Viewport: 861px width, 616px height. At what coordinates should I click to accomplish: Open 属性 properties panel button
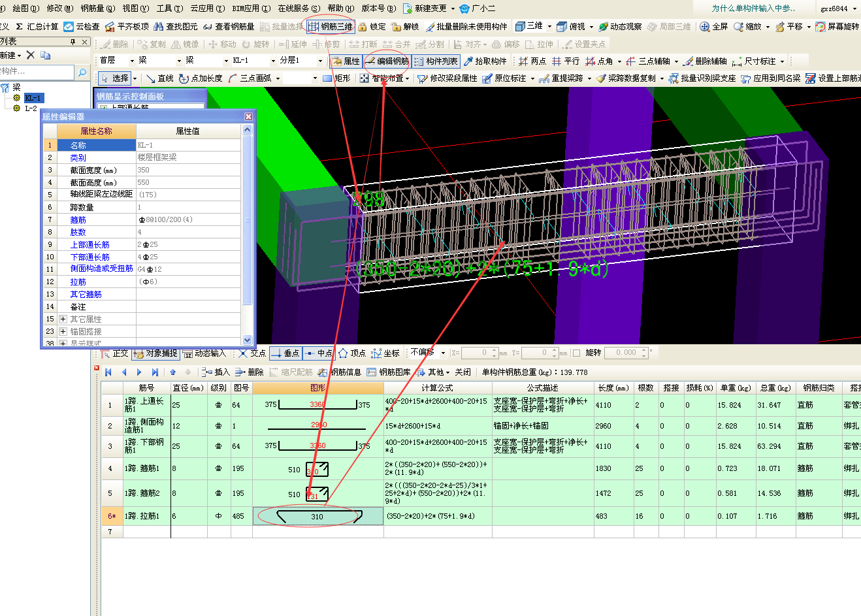(x=346, y=61)
